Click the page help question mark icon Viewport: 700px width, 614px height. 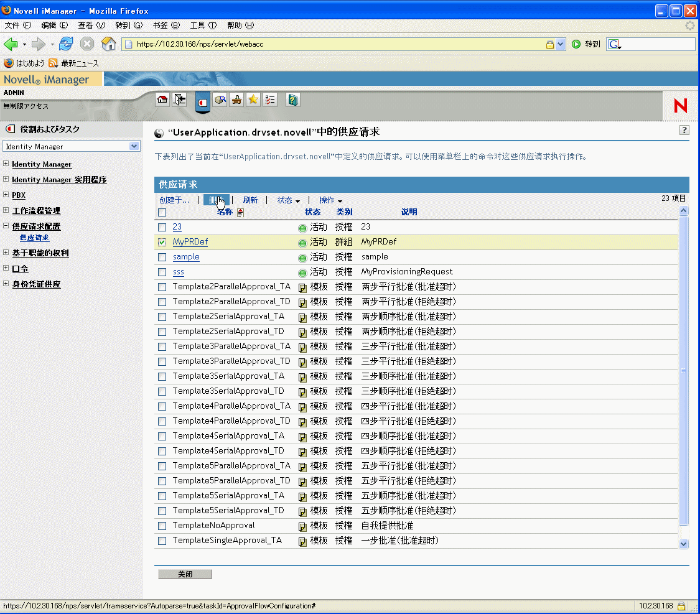684,130
